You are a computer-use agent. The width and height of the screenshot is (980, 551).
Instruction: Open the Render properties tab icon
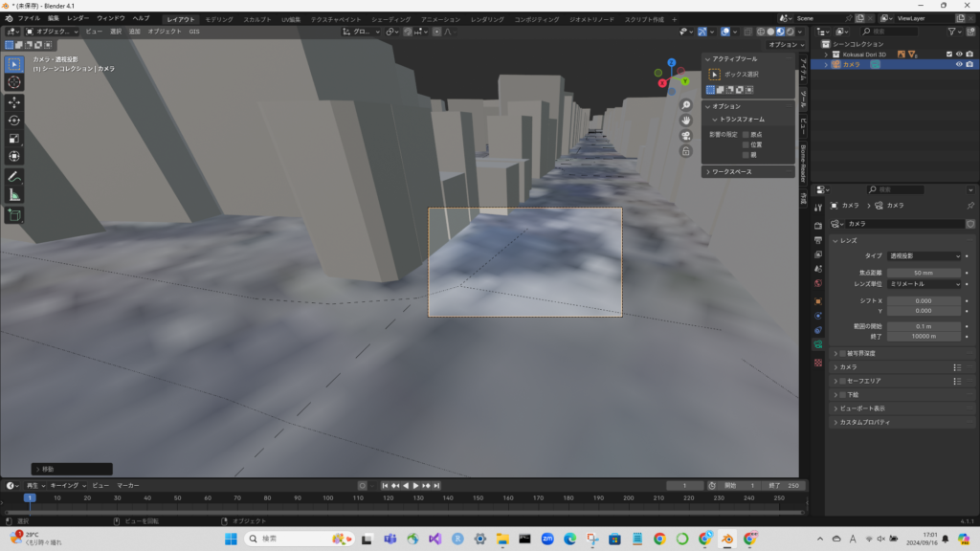pos(818,226)
